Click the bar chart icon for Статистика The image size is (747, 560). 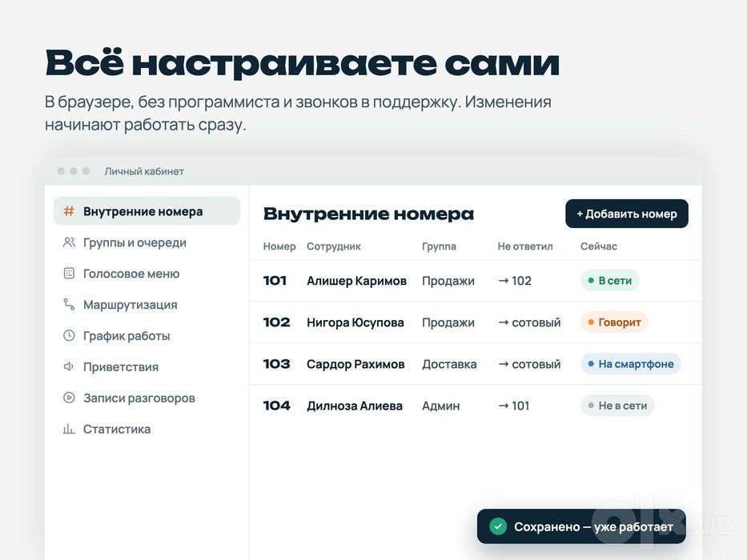[x=69, y=429]
